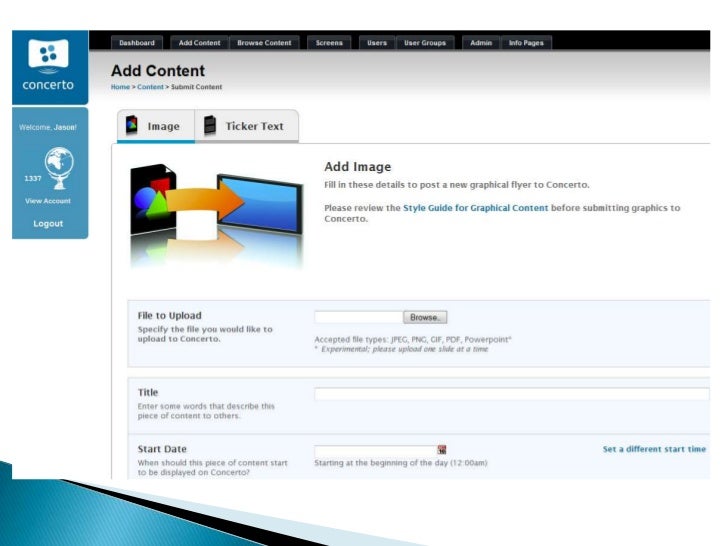The height and width of the screenshot is (546, 728).
Task: Click the 1337 score text in sidebar
Action: (x=33, y=178)
